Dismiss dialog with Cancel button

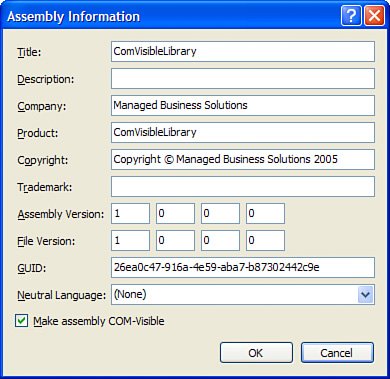(x=337, y=352)
